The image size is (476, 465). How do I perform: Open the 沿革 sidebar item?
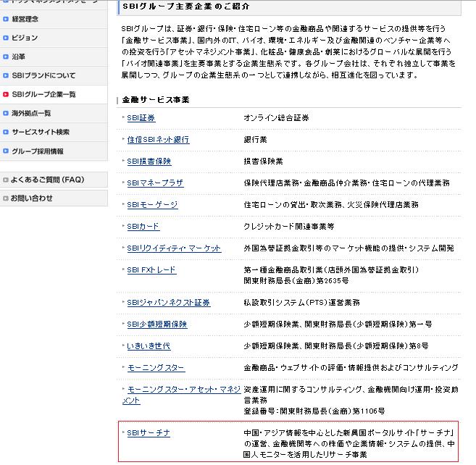point(54,56)
